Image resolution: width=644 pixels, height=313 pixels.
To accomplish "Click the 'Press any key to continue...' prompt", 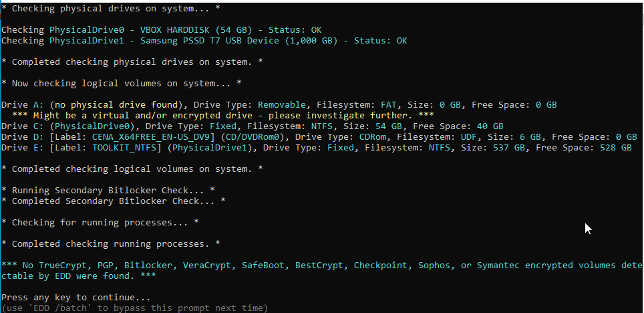I will [75, 297].
